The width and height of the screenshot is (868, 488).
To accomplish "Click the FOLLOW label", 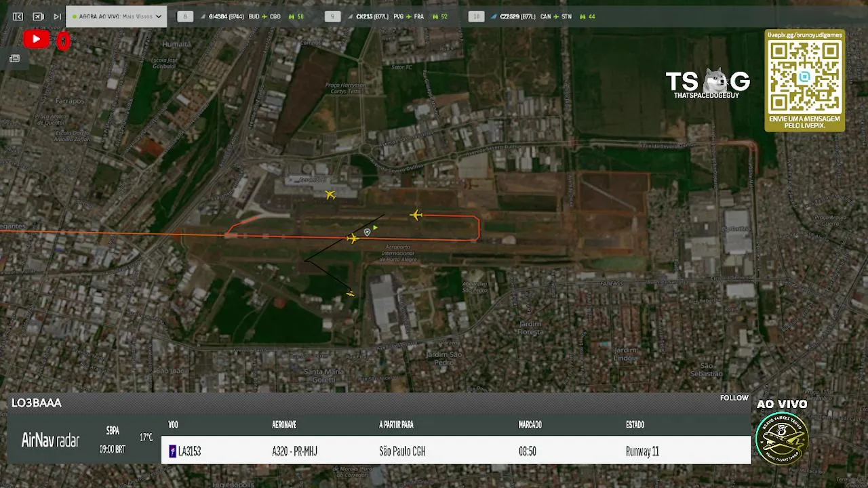I will pos(734,398).
